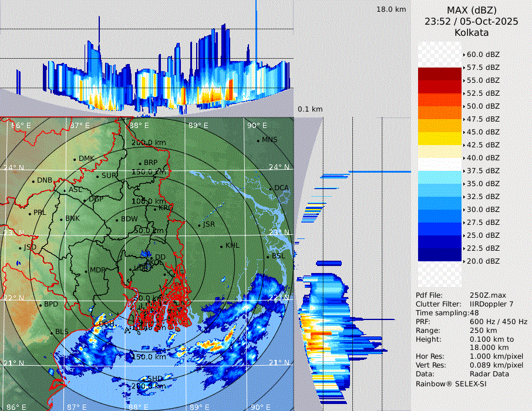Click the 18.0 km height label

pos(391,9)
